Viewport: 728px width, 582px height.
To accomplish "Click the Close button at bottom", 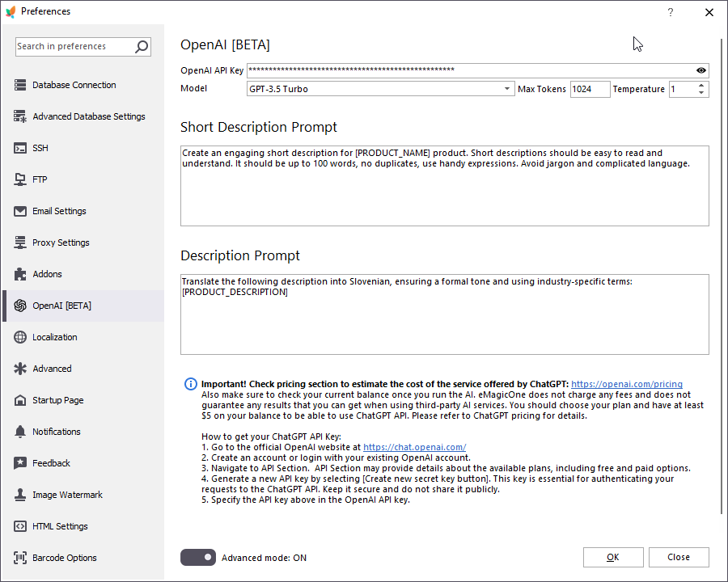I will [x=679, y=557].
